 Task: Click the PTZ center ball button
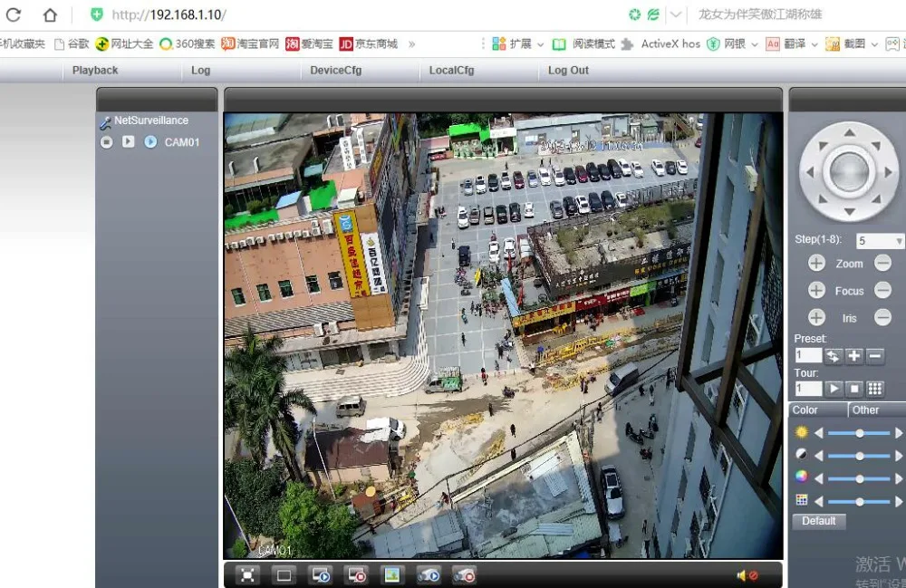(x=849, y=172)
